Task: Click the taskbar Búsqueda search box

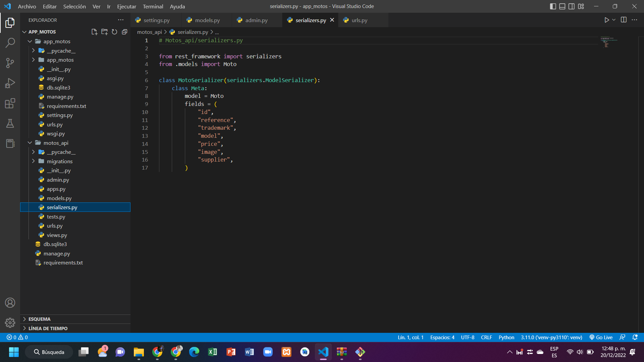Action: 49,352
